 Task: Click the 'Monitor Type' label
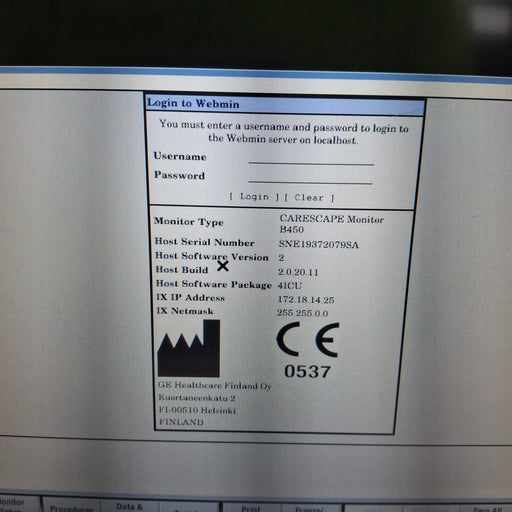(189, 222)
